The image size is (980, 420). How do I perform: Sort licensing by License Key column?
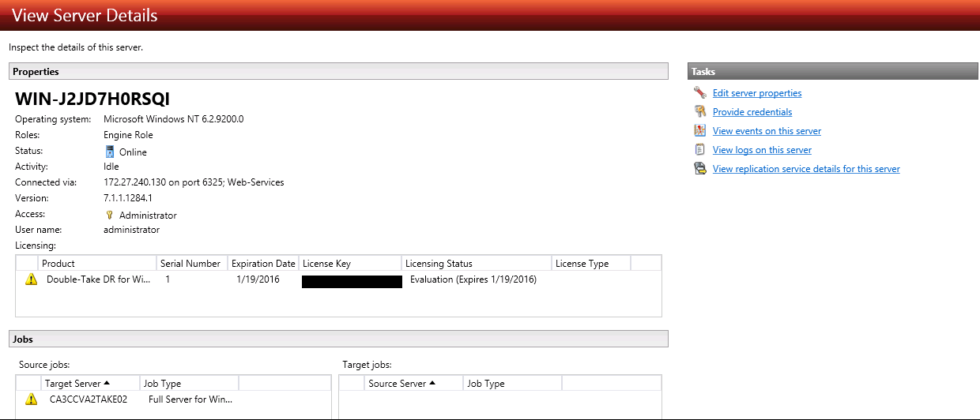[x=350, y=263]
